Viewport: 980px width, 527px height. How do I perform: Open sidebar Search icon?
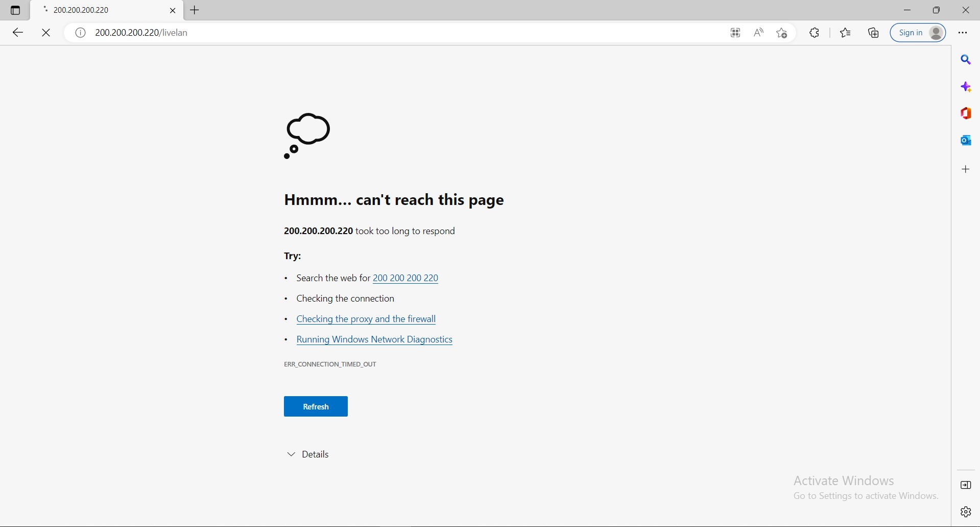[x=966, y=60]
